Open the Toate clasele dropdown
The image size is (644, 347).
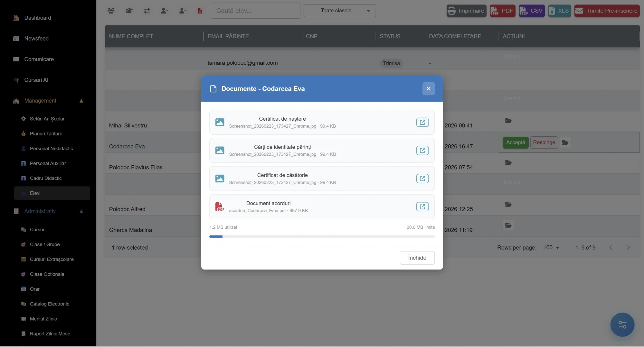[x=340, y=11]
